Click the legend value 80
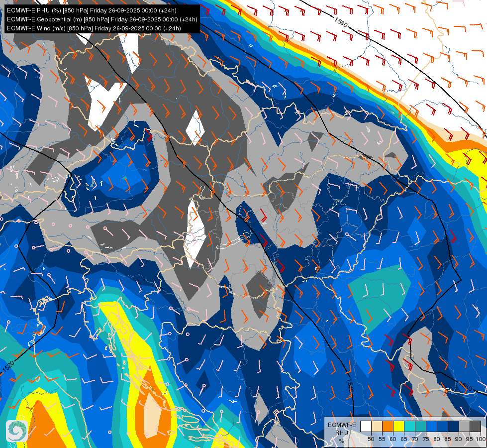Image resolution: width=487 pixels, height=448 pixels. pyautogui.click(x=437, y=439)
